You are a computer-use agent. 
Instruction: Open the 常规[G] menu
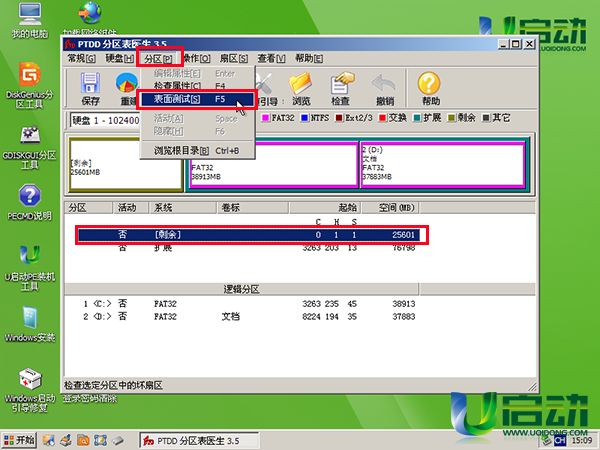(81, 59)
